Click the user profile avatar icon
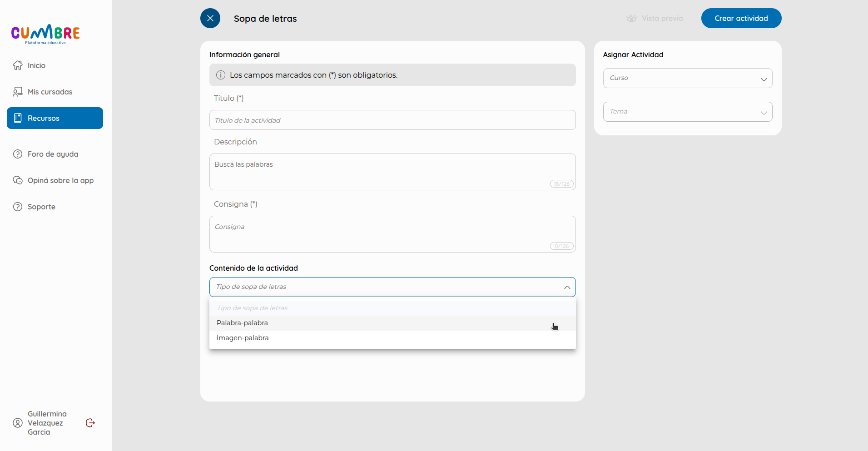The height and width of the screenshot is (451, 868). (x=18, y=423)
